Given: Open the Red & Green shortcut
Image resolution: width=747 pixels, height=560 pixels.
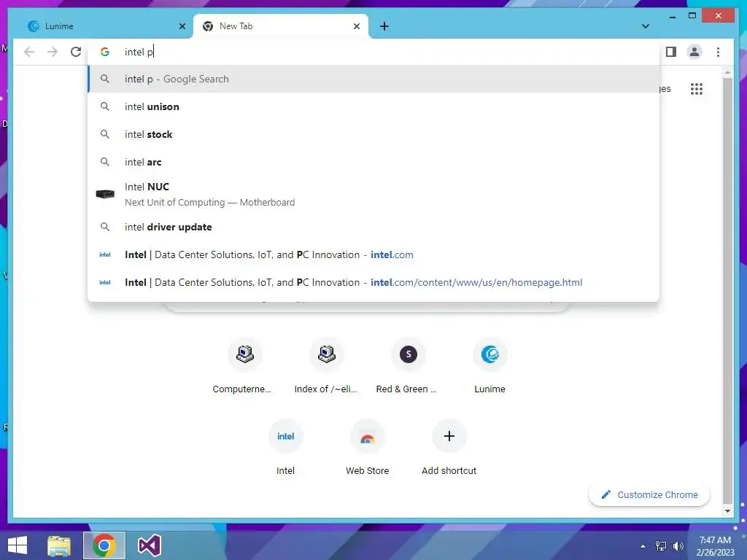Looking at the screenshot, I should pyautogui.click(x=408, y=366).
